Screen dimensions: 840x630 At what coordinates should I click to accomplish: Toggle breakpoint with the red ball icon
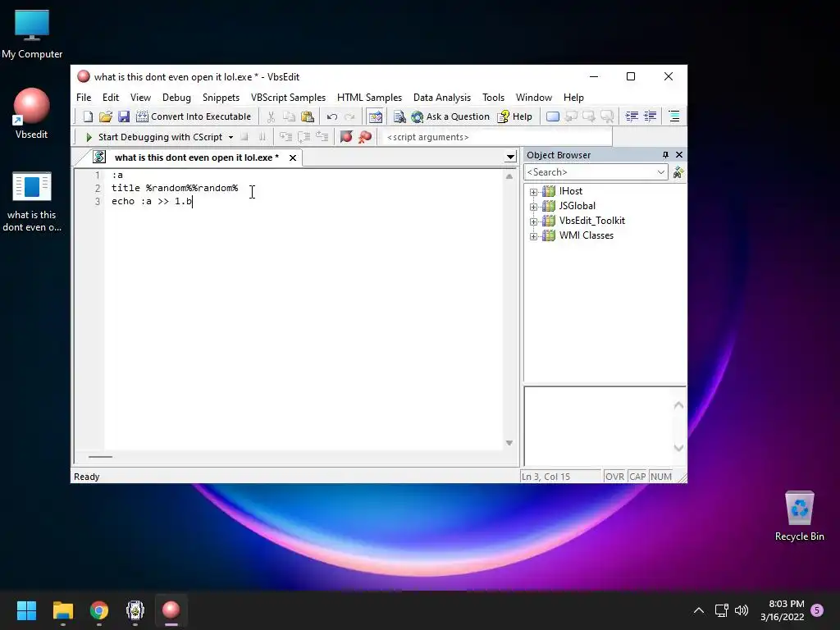tap(347, 137)
